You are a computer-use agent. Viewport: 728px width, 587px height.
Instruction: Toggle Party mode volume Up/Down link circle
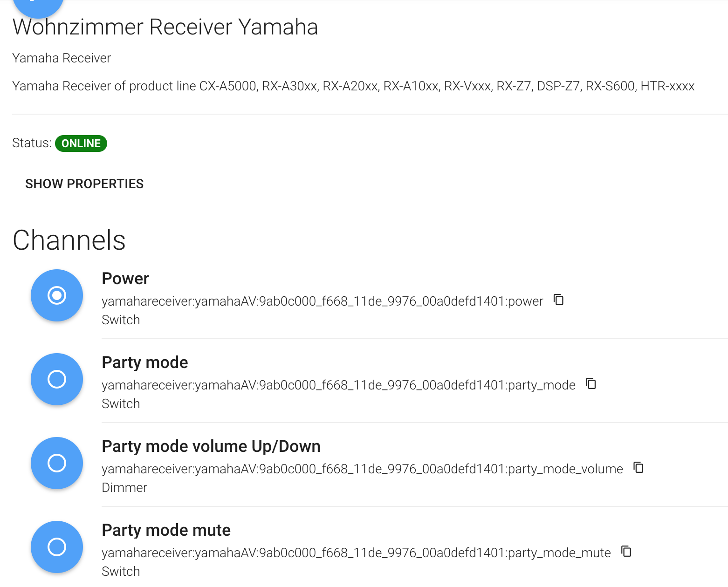click(57, 463)
